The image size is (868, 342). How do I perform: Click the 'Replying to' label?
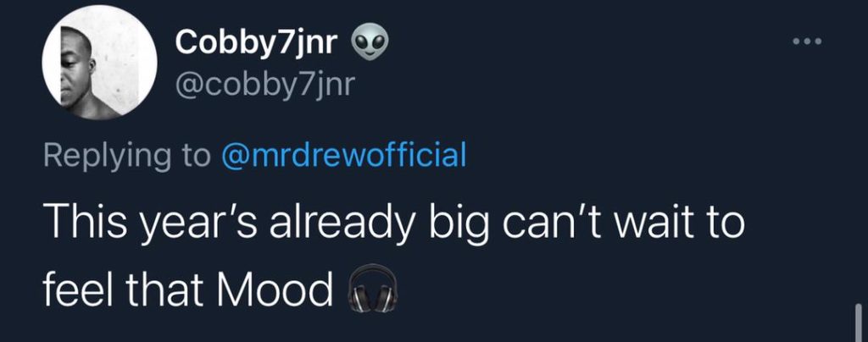point(127,157)
